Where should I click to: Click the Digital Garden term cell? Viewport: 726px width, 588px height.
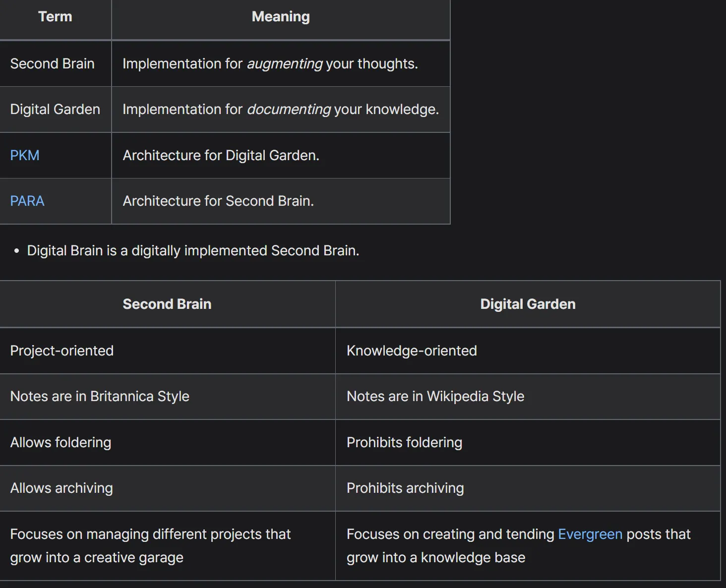(x=55, y=109)
